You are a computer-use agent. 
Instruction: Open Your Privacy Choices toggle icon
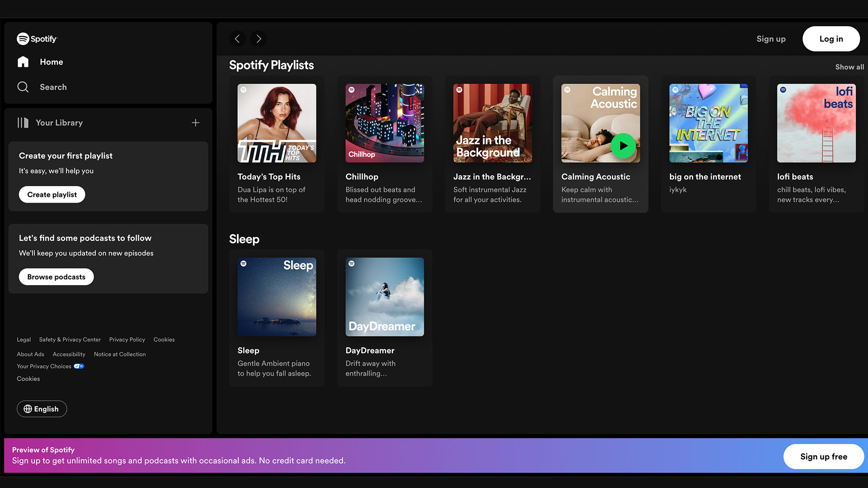79,366
